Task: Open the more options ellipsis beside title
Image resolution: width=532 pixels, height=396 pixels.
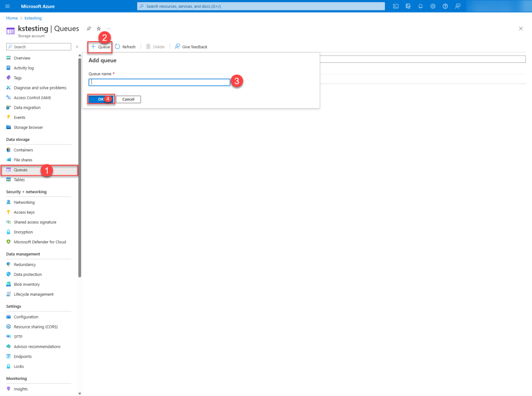Action: click(109, 29)
